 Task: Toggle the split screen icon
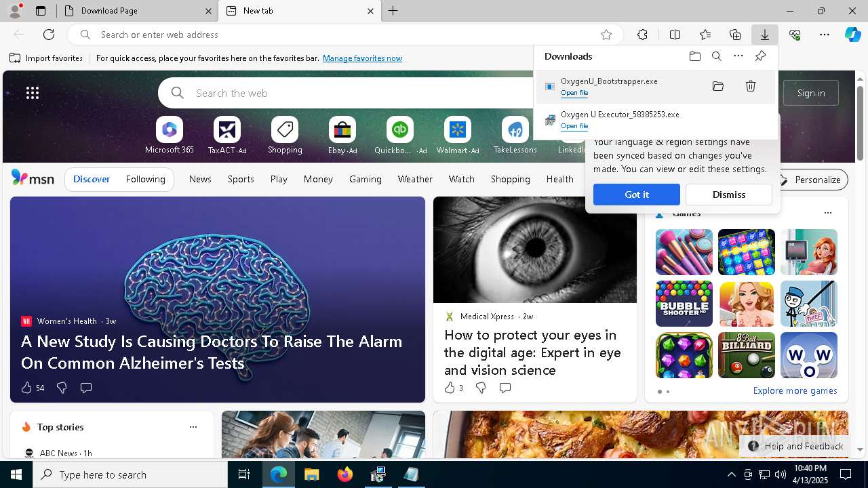(x=675, y=35)
